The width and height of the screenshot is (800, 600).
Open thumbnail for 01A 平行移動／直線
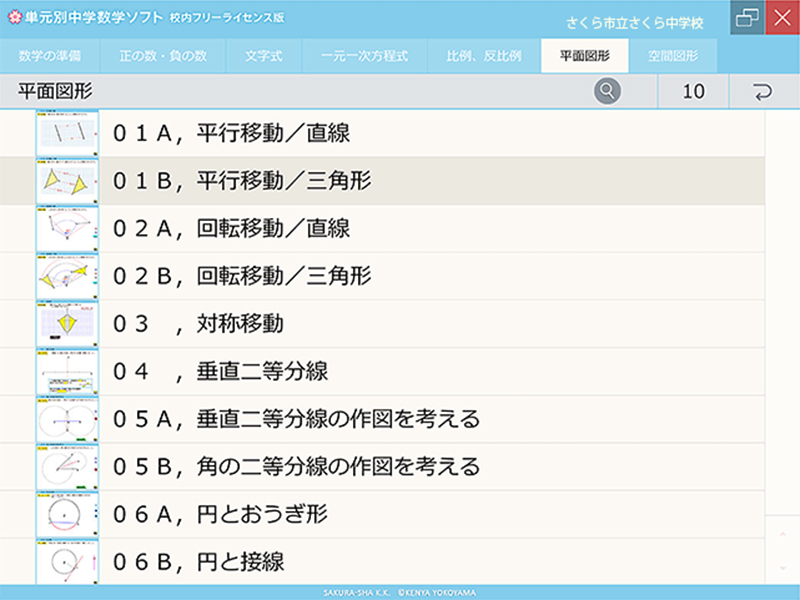point(67,133)
